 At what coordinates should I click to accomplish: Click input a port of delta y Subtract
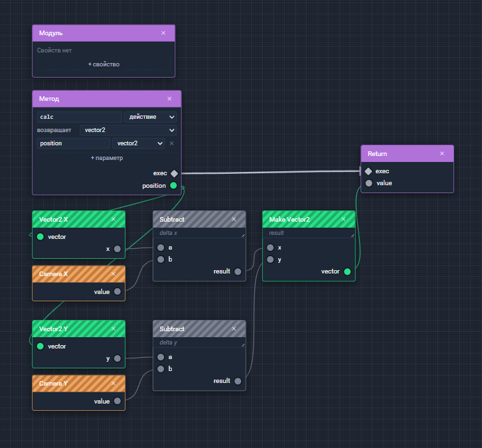[x=161, y=357]
